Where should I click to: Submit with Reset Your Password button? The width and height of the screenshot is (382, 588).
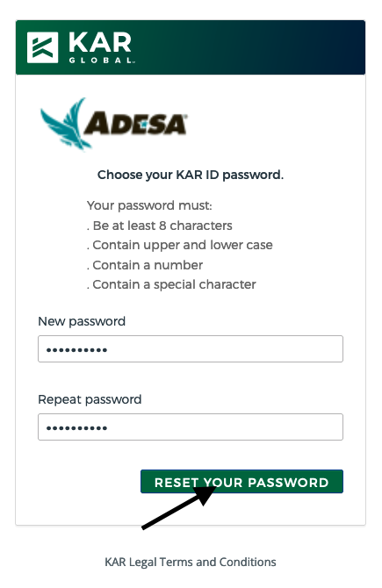[241, 482]
